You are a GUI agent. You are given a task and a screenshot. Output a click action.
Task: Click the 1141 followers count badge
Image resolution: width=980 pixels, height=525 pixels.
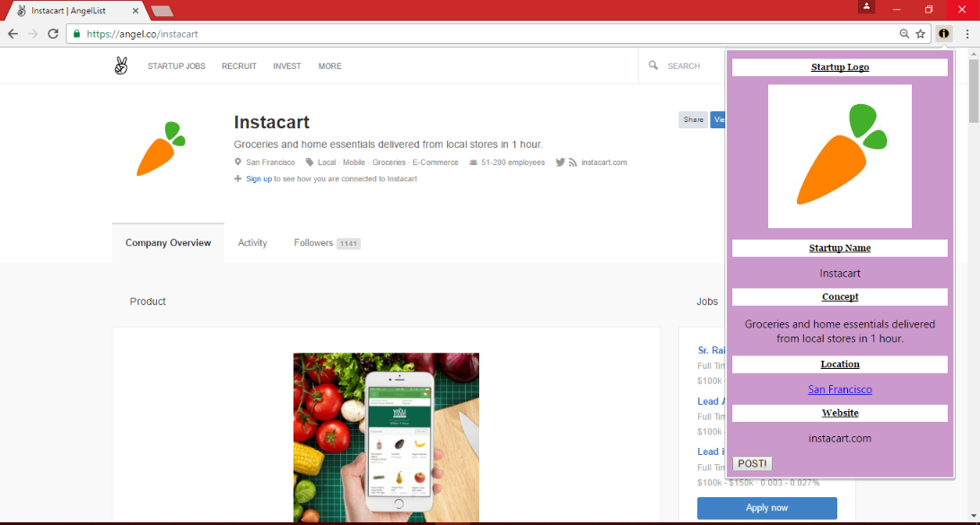[348, 244]
